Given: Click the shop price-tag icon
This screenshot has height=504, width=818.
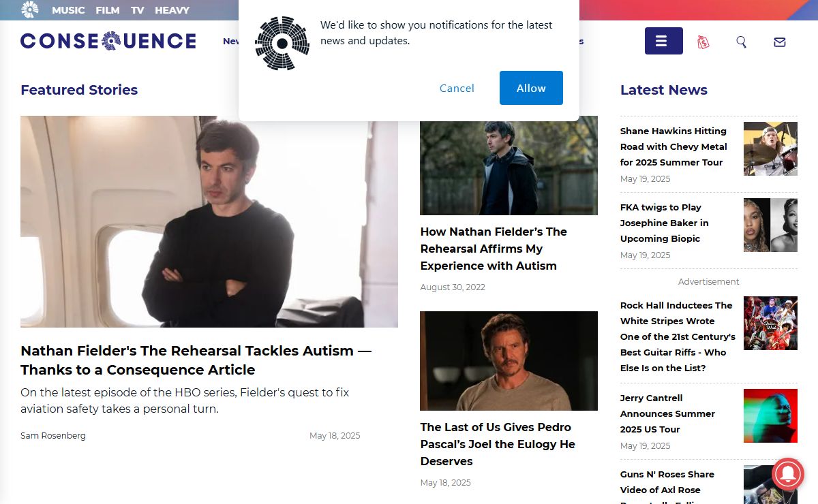Looking at the screenshot, I should coord(703,42).
